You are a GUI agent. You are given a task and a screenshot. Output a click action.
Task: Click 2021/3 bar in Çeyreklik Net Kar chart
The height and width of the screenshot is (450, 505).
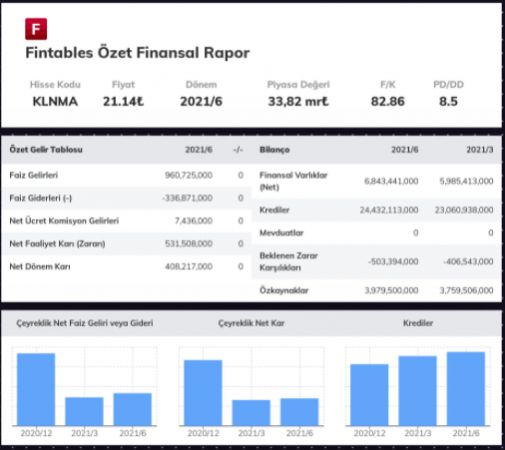tap(251, 413)
